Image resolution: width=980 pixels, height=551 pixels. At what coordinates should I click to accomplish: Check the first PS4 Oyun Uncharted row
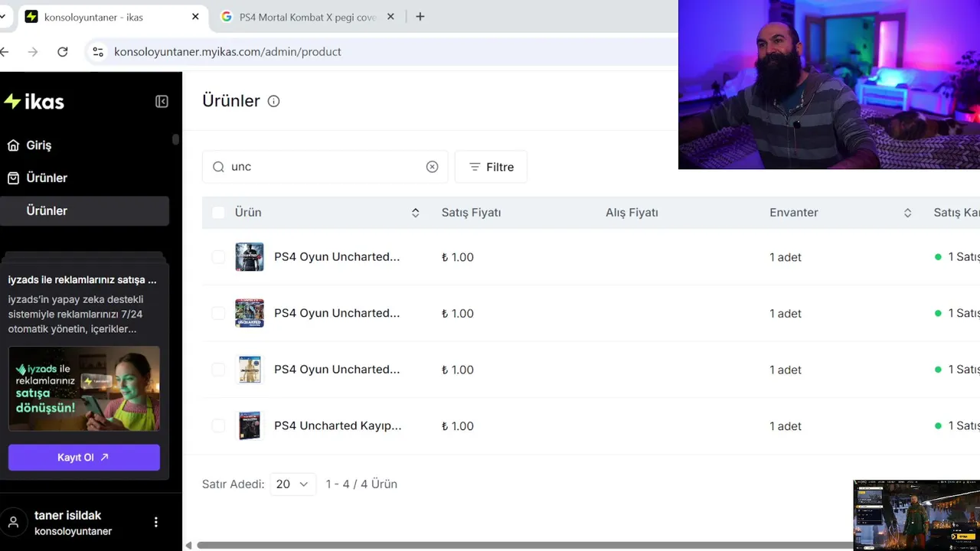tap(218, 257)
